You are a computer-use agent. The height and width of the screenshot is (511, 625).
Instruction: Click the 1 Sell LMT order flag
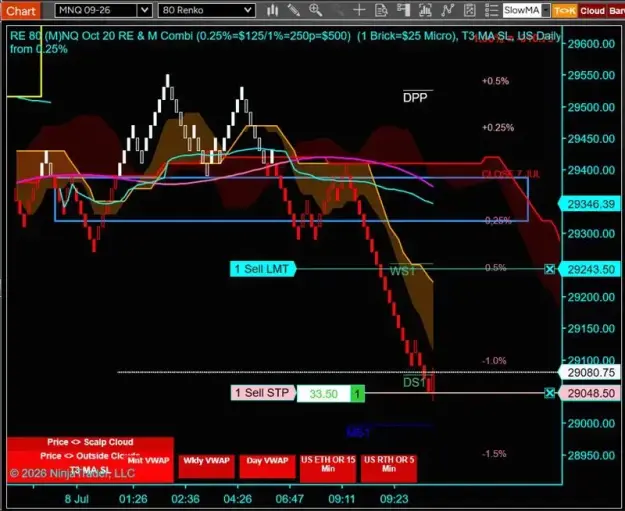tap(263, 269)
